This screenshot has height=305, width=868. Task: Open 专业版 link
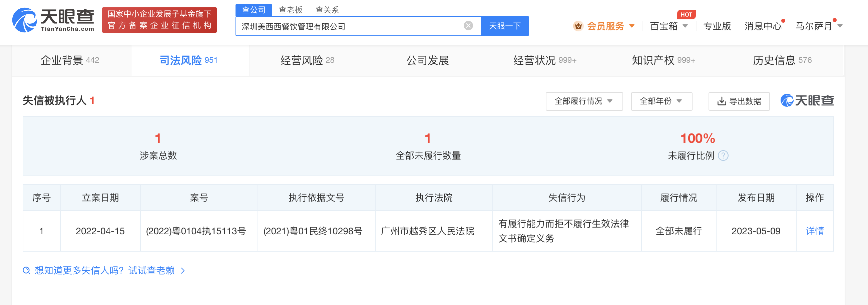click(717, 26)
